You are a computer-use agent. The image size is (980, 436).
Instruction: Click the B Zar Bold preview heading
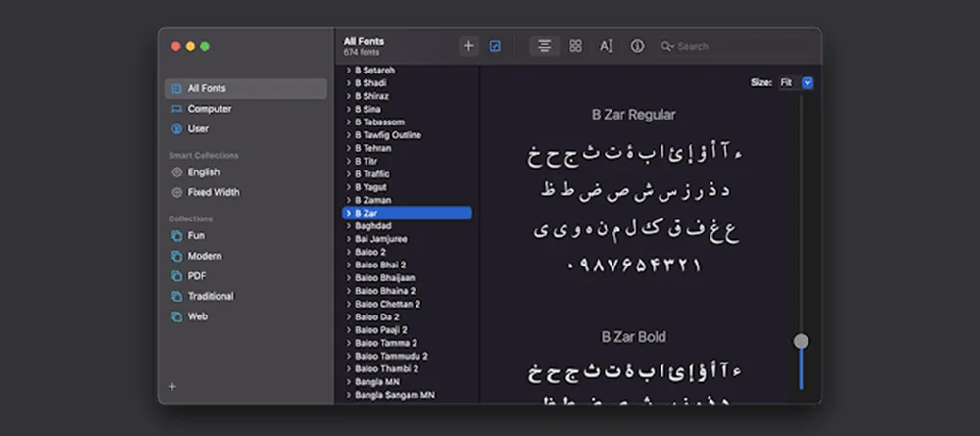[634, 337]
